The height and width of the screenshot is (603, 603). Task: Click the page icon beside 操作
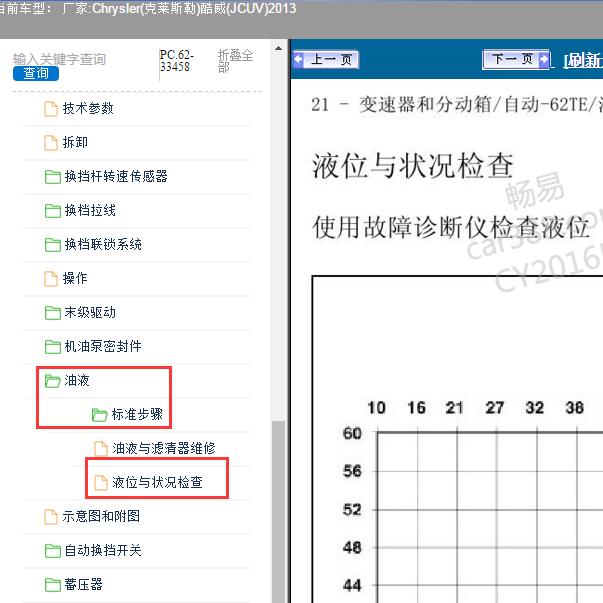[51, 279]
